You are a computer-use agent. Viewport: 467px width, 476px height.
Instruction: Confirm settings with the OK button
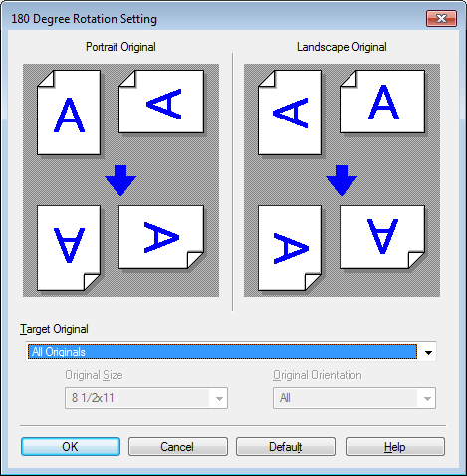[x=71, y=447]
